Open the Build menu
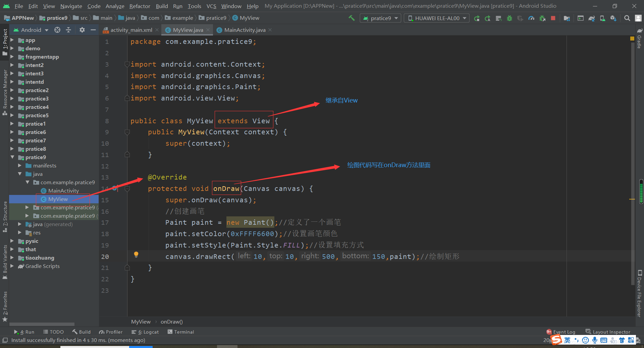Screen dimensions: 644x348 point(162,6)
